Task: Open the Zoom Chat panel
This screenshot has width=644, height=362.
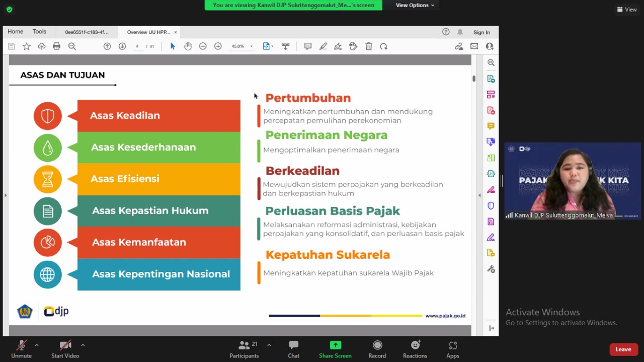Action: click(293, 349)
